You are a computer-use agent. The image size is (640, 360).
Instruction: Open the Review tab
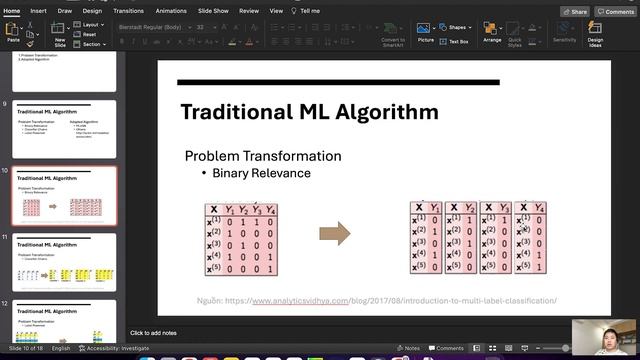pos(249,11)
